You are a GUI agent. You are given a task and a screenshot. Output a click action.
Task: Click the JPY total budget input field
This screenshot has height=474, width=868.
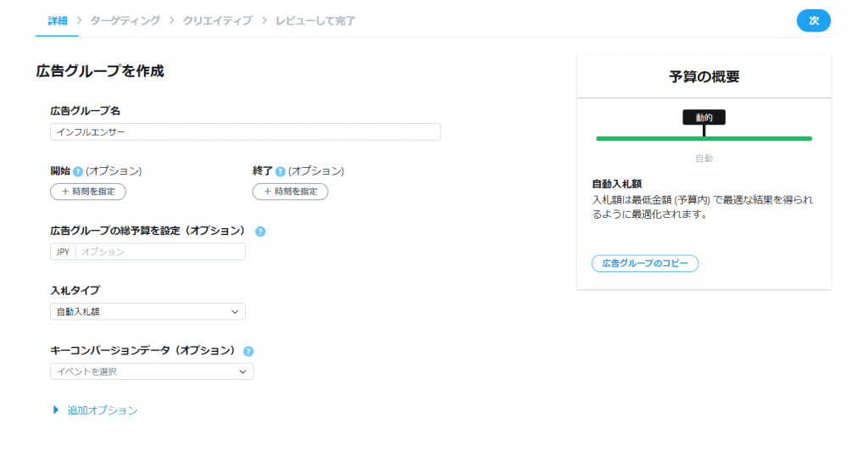(160, 251)
